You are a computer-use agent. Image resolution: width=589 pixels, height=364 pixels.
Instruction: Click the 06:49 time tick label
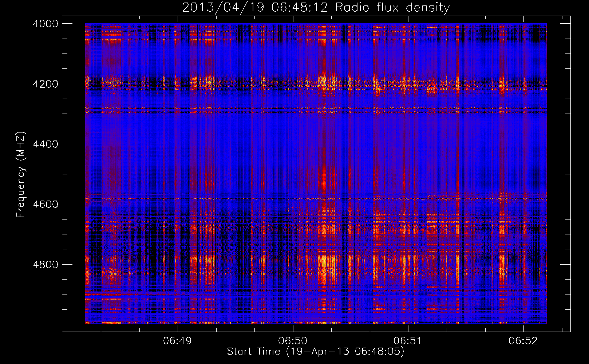coord(177,341)
